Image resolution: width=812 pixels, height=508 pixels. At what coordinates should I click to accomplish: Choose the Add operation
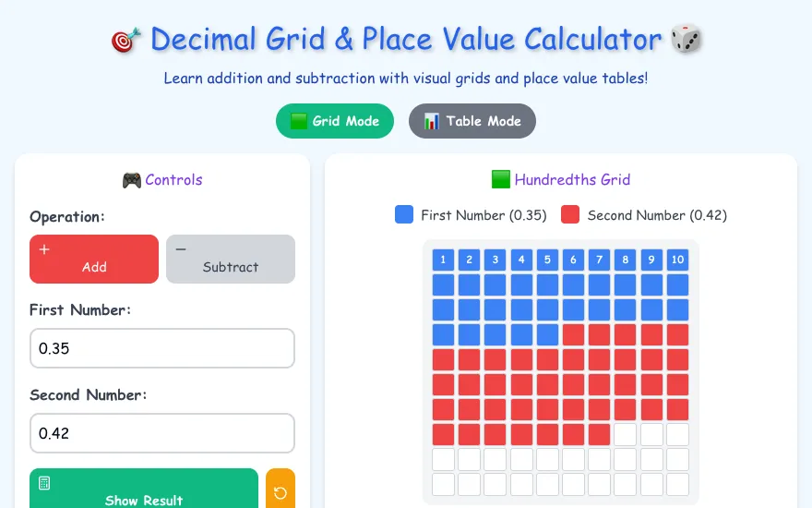pyautogui.click(x=94, y=260)
